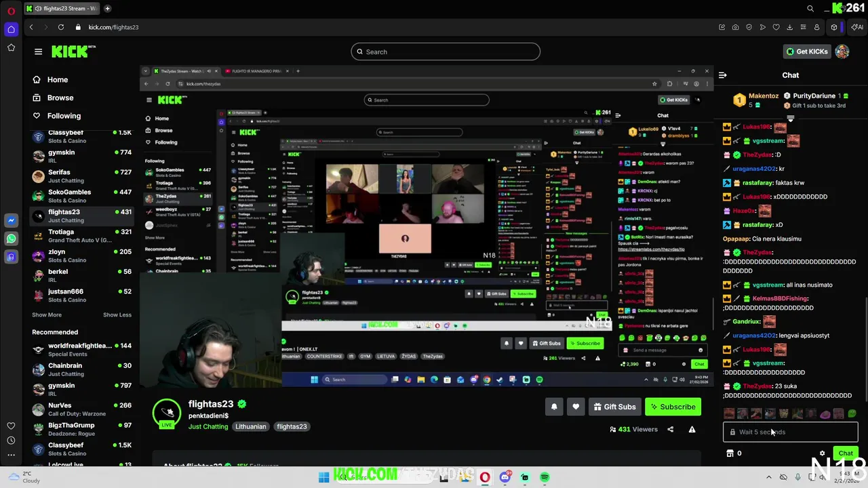868x488 pixels.
Task: Click the Kick search field
Action: tap(446, 52)
